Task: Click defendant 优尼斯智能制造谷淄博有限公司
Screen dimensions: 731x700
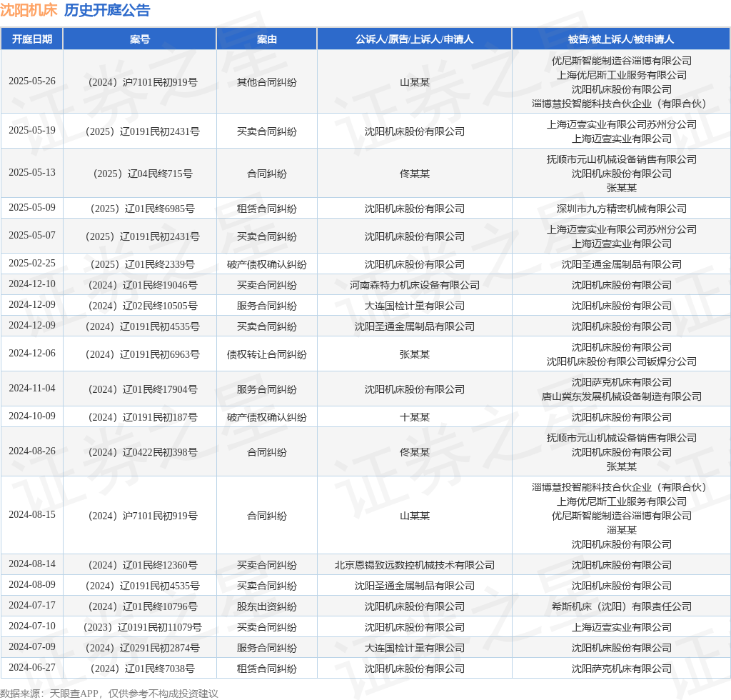Action: tap(622, 61)
